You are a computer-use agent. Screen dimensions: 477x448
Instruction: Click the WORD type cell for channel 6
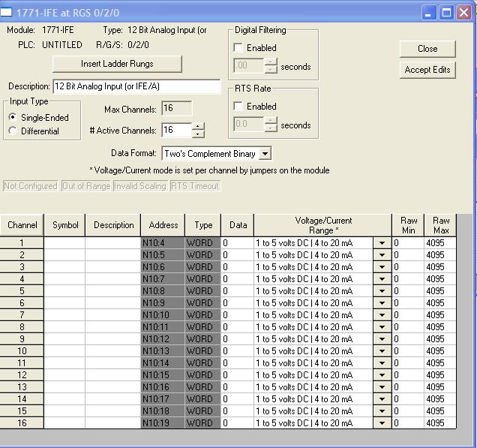click(203, 303)
